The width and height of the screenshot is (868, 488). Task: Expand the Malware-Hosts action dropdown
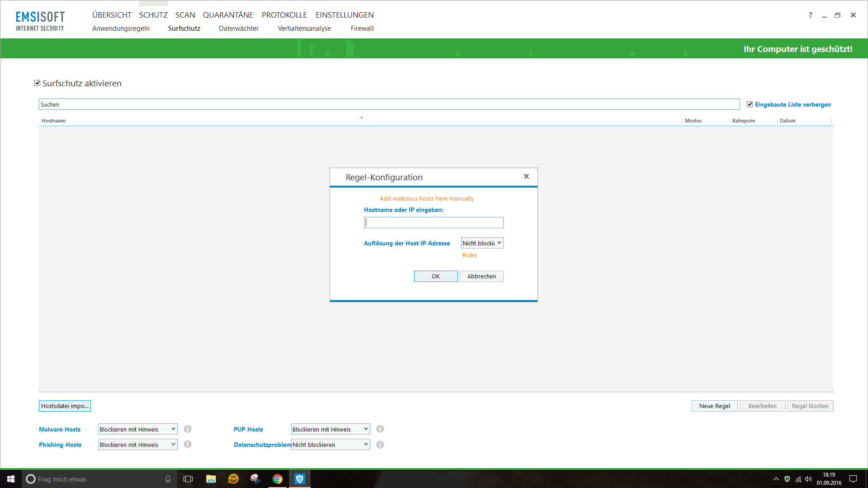[x=138, y=429]
